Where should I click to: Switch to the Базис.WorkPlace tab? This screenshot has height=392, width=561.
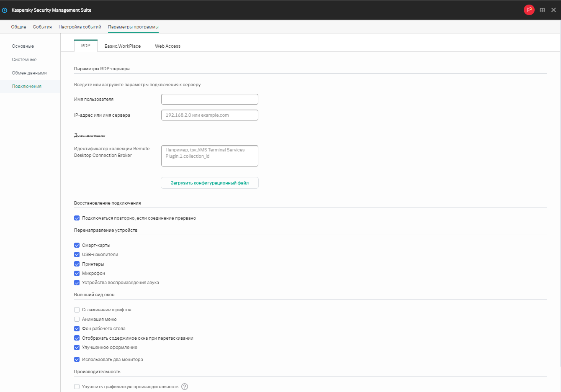point(123,46)
